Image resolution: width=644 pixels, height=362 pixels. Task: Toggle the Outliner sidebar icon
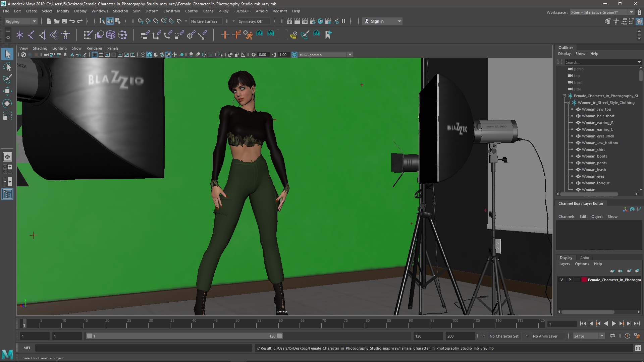[7, 194]
